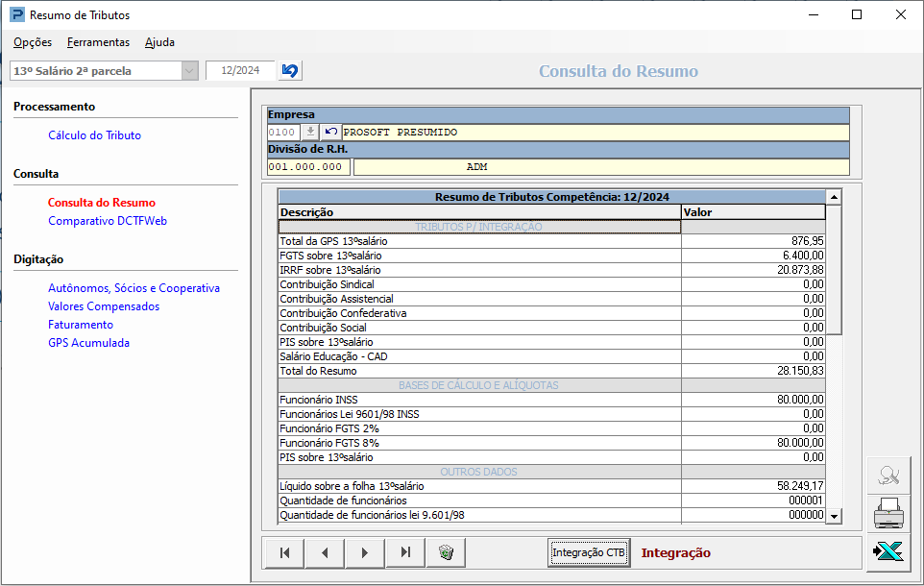Click the table's vertical scrollbar thumb

[834, 269]
